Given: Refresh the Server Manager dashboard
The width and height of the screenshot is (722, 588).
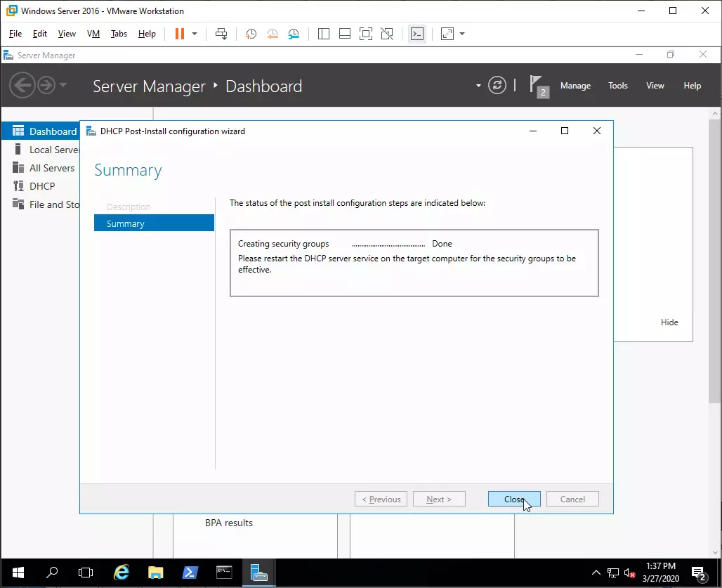Looking at the screenshot, I should [497, 85].
